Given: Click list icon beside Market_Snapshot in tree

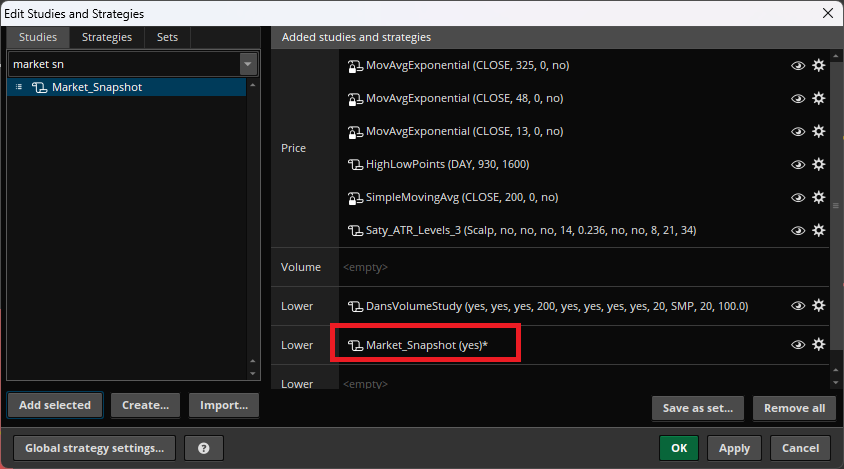Looking at the screenshot, I should click(x=19, y=87).
